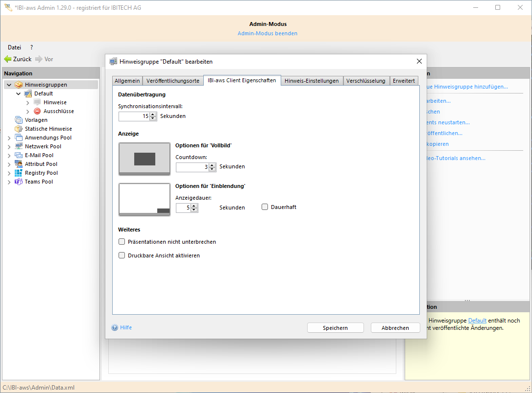Screen dimensions: 532x393
Task: Click the Vorlagen icon in navigation
Action: (x=19, y=120)
